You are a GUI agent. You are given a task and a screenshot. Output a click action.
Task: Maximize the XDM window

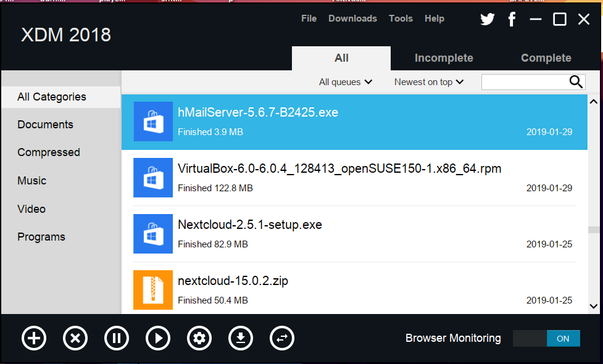click(560, 19)
